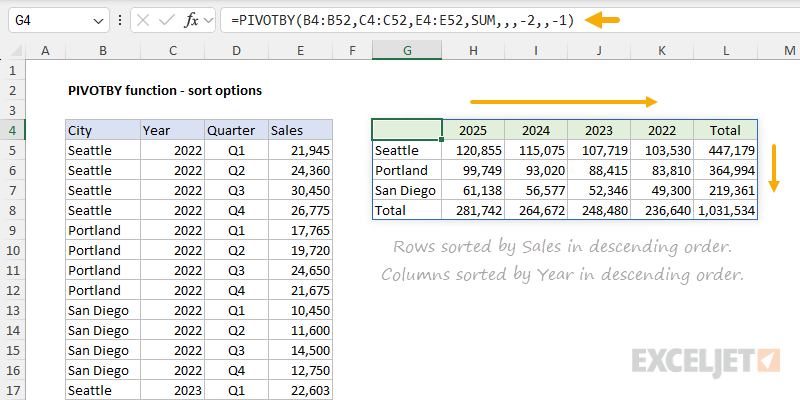Click pivot row label Portland
800x400 pixels.
coord(407,170)
